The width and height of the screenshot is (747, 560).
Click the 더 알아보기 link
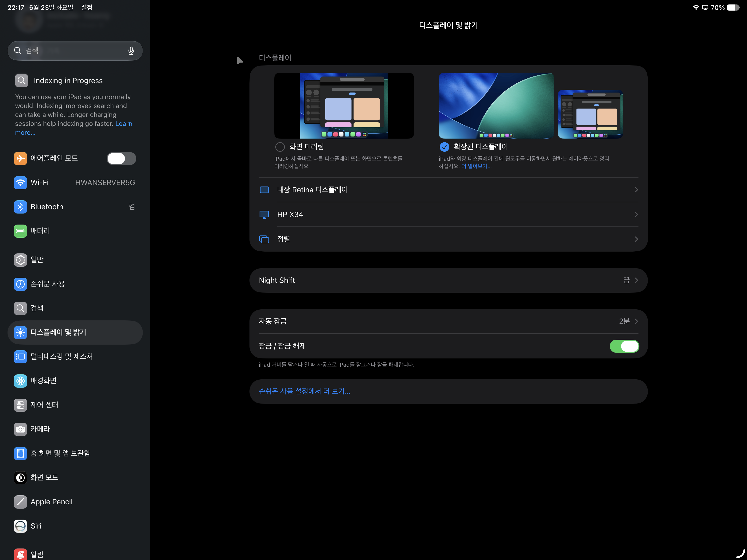(x=476, y=166)
